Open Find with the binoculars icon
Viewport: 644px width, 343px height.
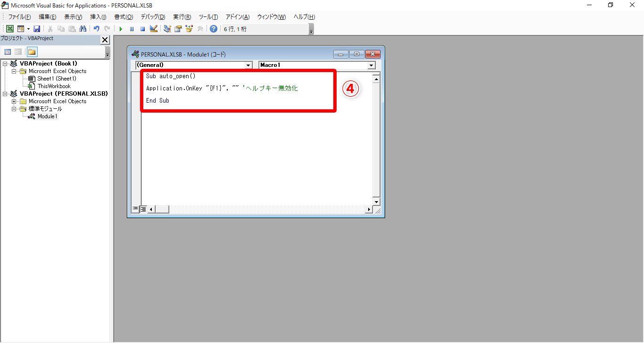(83, 29)
